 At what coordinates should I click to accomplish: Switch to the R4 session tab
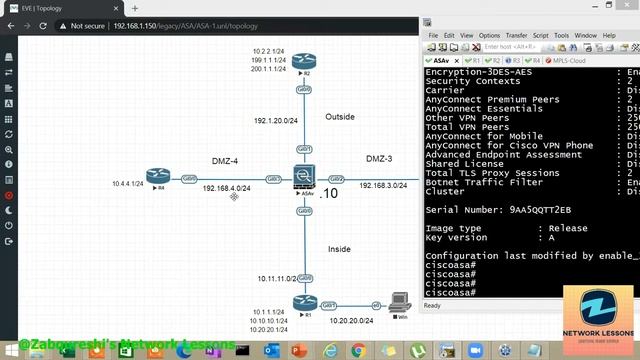pyautogui.click(x=533, y=60)
